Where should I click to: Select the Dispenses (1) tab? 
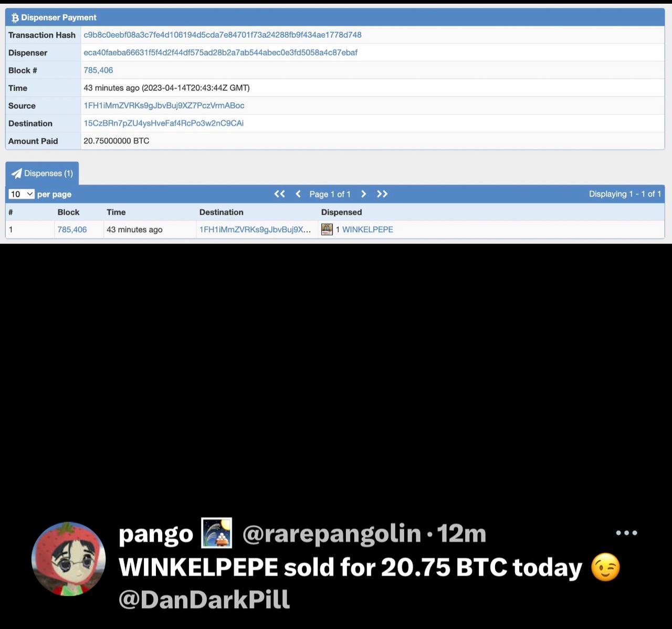[43, 173]
